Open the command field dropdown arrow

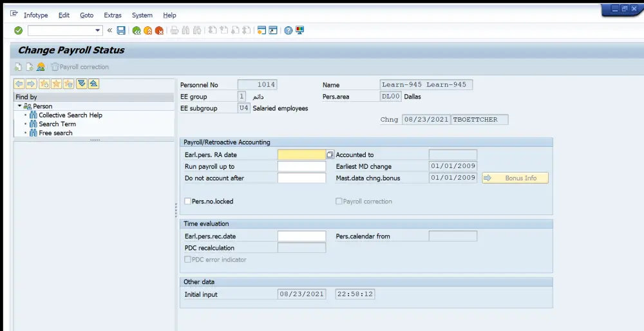click(x=97, y=30)
